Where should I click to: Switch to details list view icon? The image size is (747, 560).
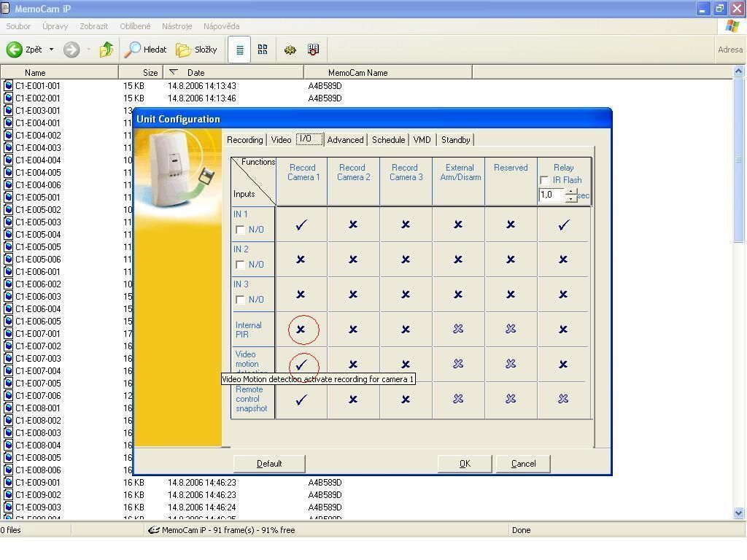point(239,50)
